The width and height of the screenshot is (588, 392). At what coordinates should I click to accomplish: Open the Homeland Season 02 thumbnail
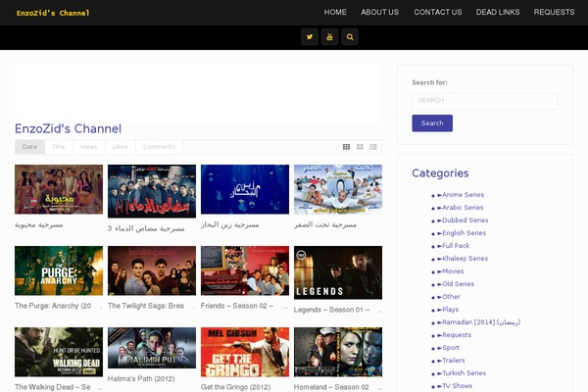click(338, 352)
